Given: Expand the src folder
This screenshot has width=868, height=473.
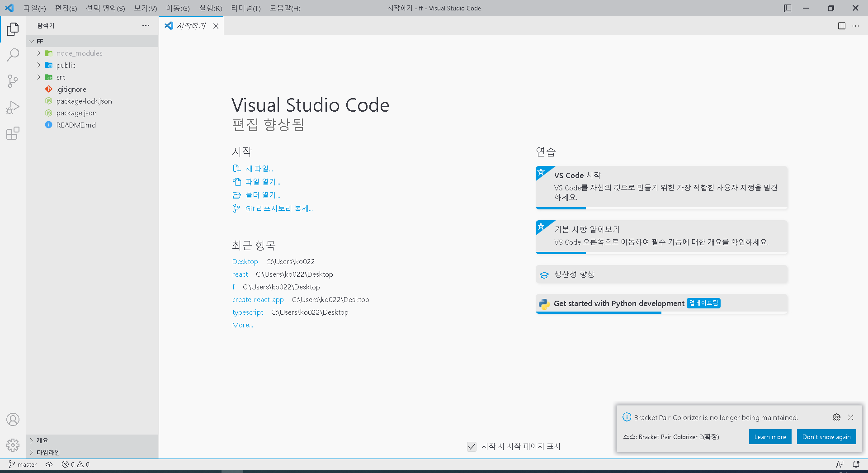Looking at the screenshot, I should coord(92,77).
